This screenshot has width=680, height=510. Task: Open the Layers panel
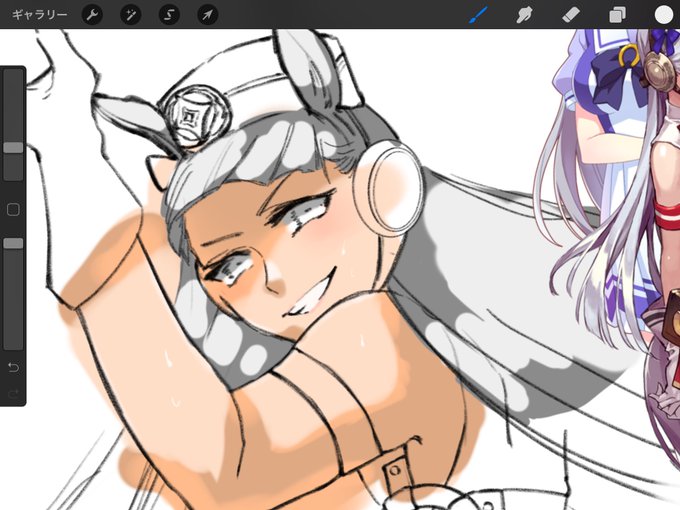617,16
